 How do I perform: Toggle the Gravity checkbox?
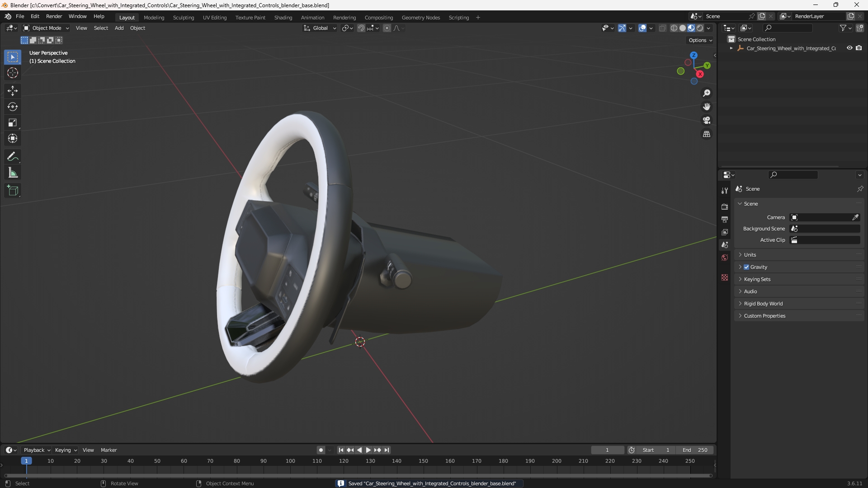pyautogui.click(x=746, y=267)
